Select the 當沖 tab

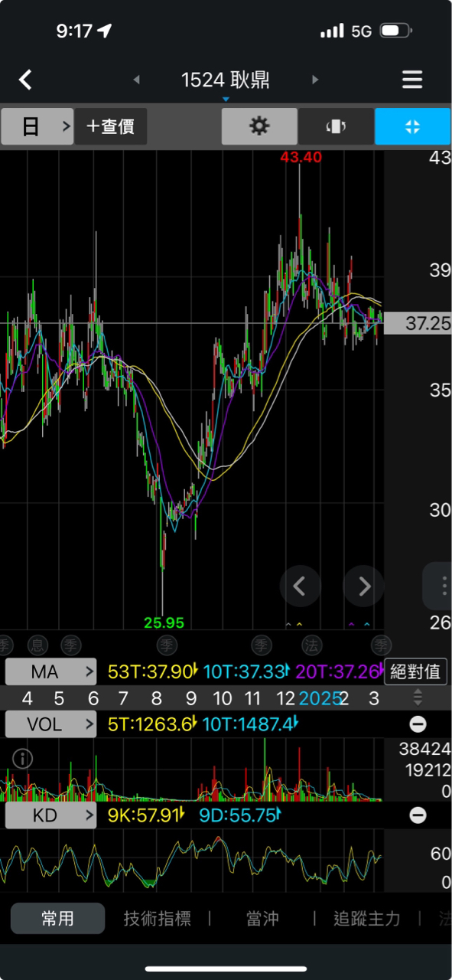pos(262,918)
